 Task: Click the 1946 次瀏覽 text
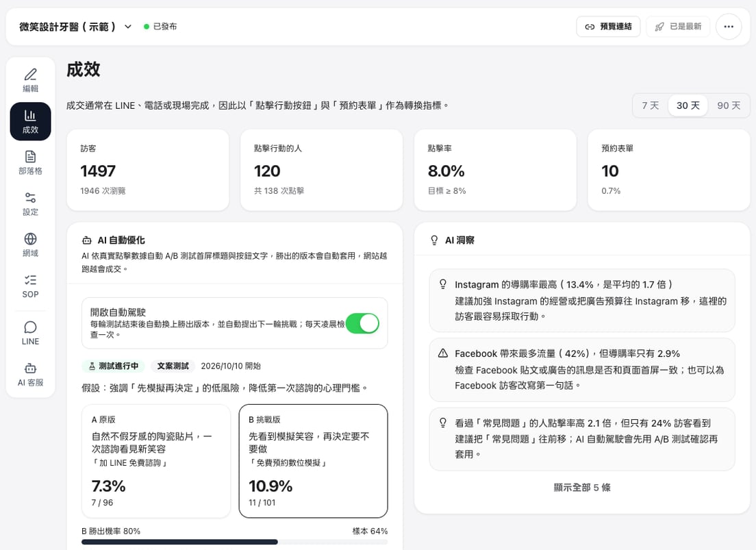pos(103,191)
